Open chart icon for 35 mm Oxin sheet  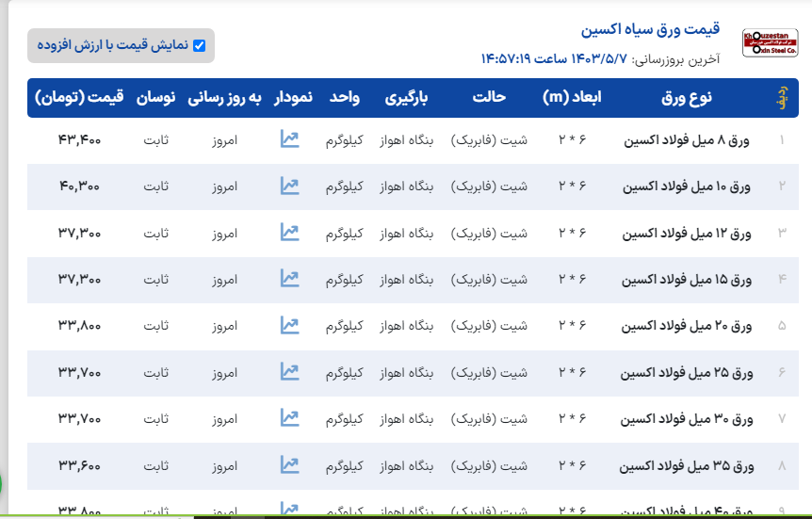coord(289,464)
